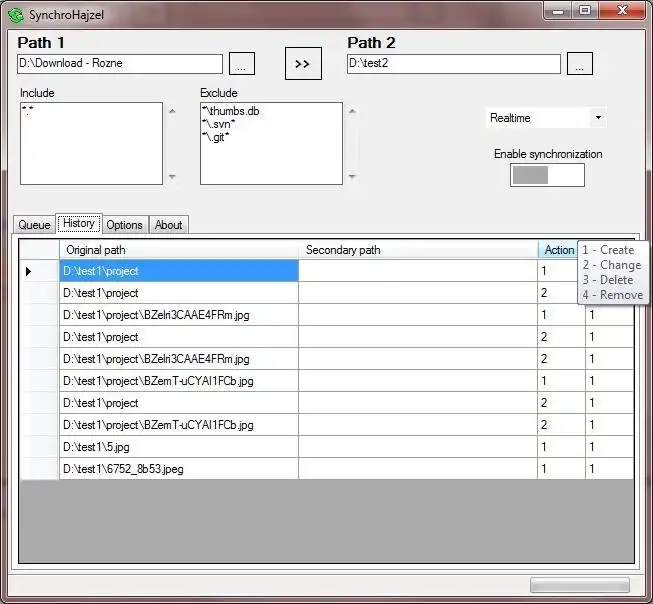The width and height of the screenshot is (653, 604).
Task: Select the highlighted D:\test1\project row
Action: (179, 271)
